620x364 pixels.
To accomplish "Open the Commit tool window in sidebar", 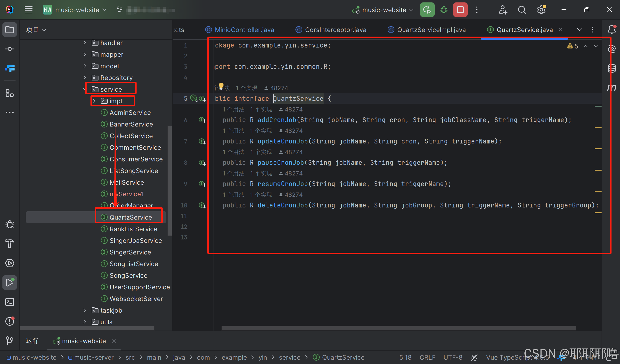I will pos(10,49).
